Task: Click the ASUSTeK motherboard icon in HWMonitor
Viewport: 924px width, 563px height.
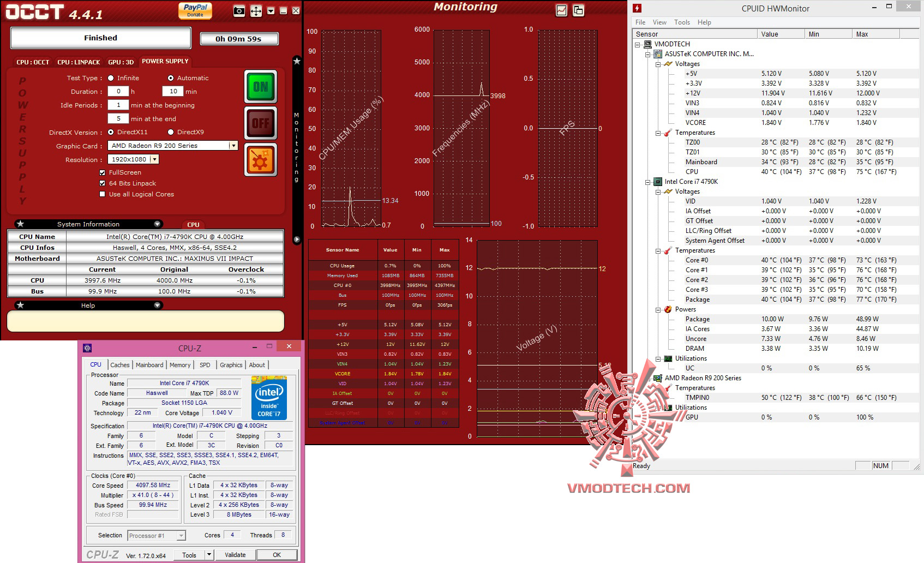Action: (x=658, y=54)
